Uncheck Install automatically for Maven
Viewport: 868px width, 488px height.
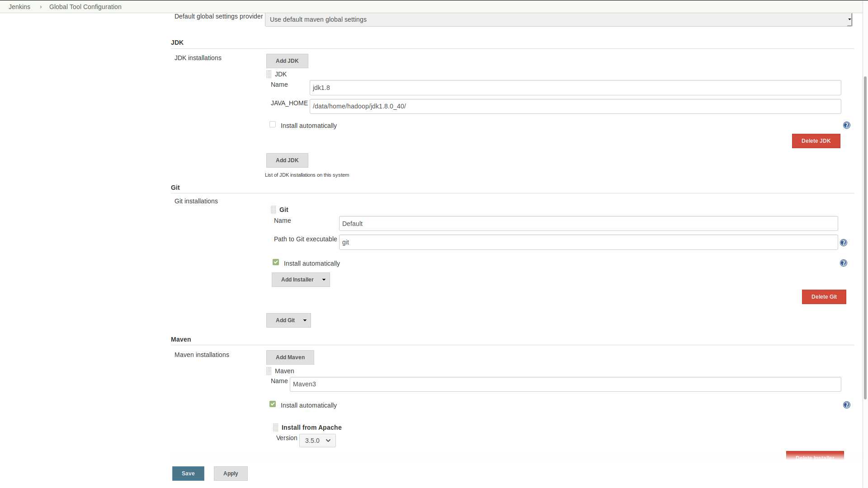273,404
